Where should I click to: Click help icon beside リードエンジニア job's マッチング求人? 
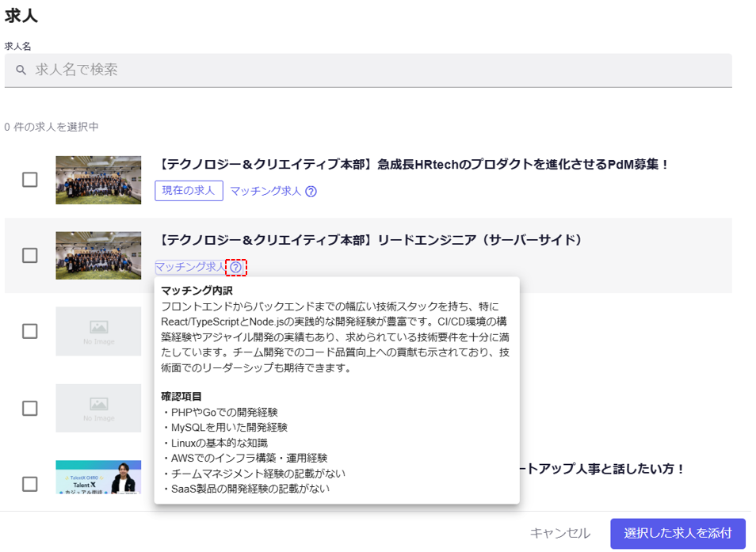(236, 268)
